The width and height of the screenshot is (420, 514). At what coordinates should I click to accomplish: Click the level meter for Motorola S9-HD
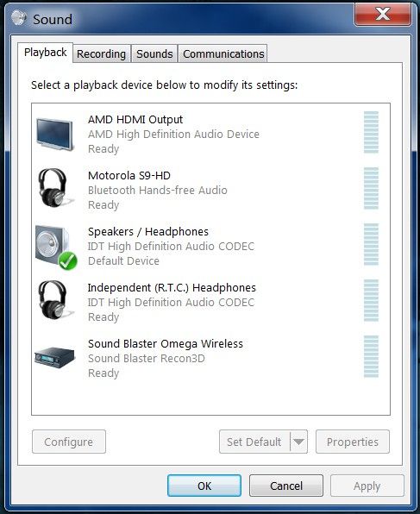(371, 188)
